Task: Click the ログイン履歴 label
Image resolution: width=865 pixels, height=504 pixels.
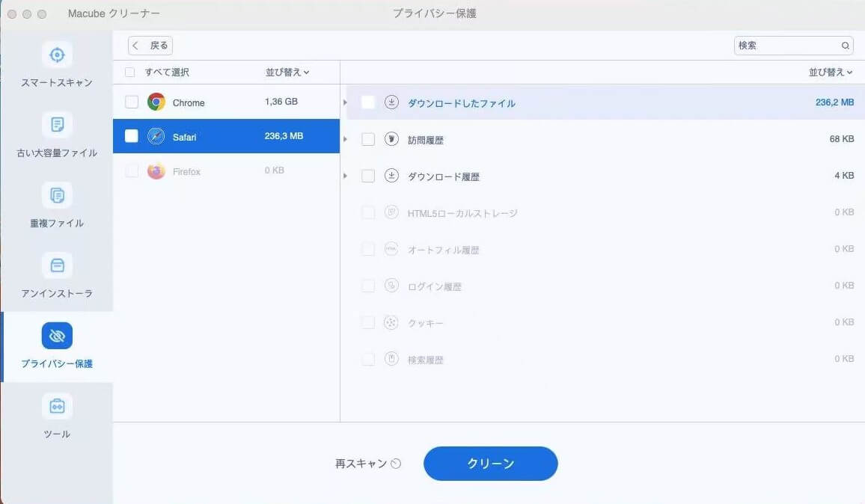Action: click(434, 286)
